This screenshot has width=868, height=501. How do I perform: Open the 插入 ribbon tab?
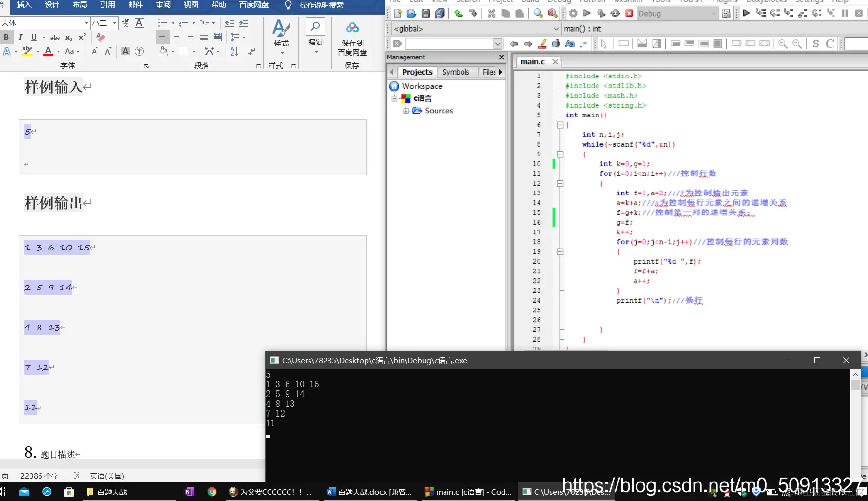pos(24,5)
